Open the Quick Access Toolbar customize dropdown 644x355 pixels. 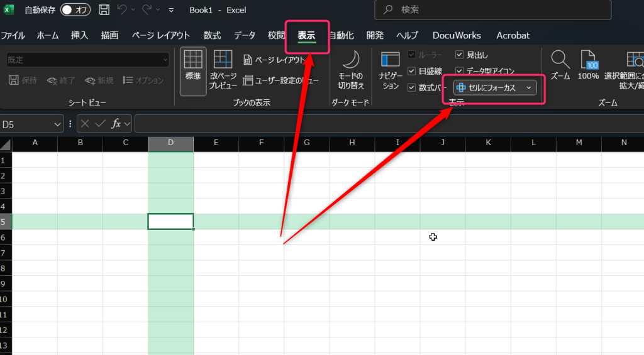click(x=171, y=11)
